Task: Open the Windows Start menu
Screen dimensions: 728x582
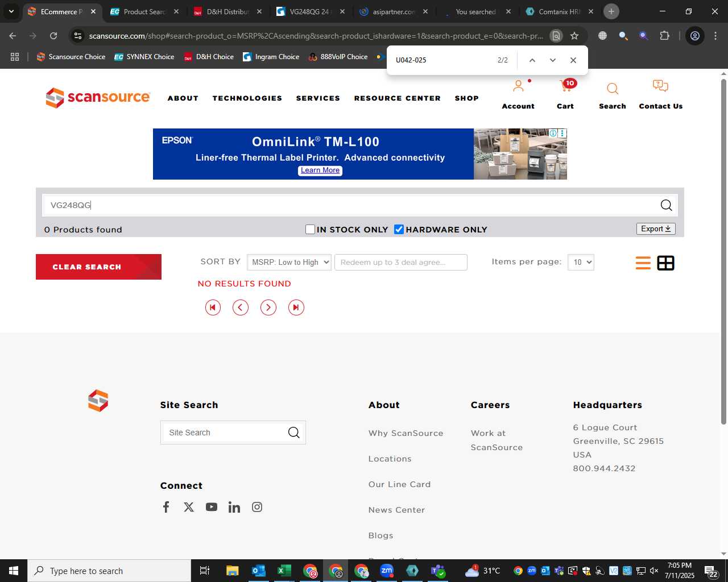Action: [x=14, y=571]
